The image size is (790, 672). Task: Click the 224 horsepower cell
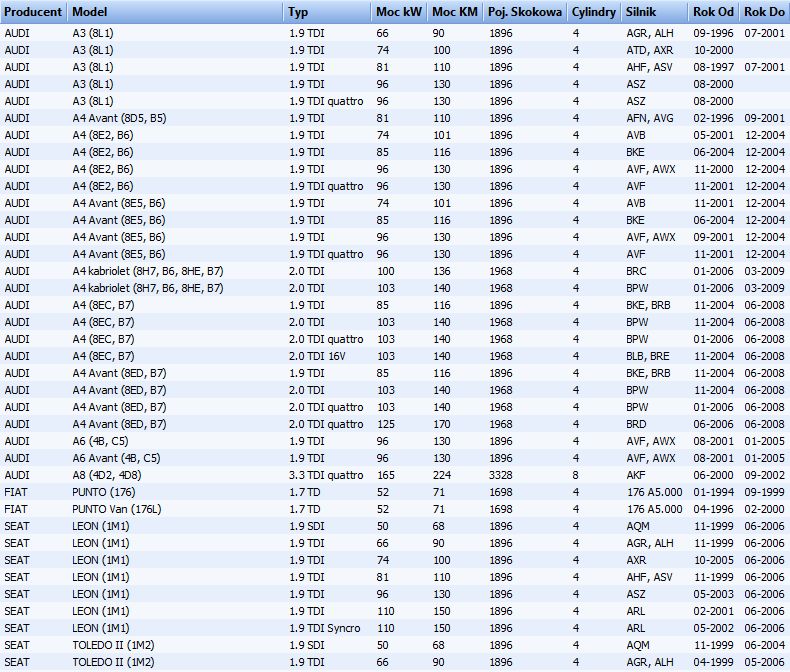pyautogui.click(x=442, y=475)
